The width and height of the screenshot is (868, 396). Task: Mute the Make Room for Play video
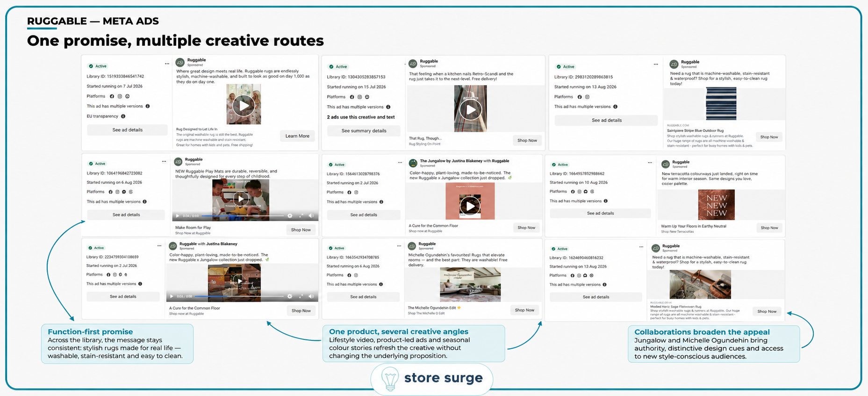tap(311, 216)
